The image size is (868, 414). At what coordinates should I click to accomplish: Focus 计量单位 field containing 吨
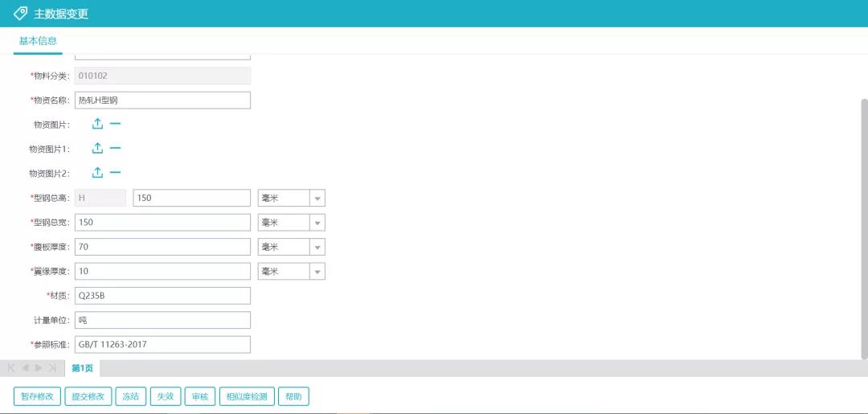tap(162, 320)
